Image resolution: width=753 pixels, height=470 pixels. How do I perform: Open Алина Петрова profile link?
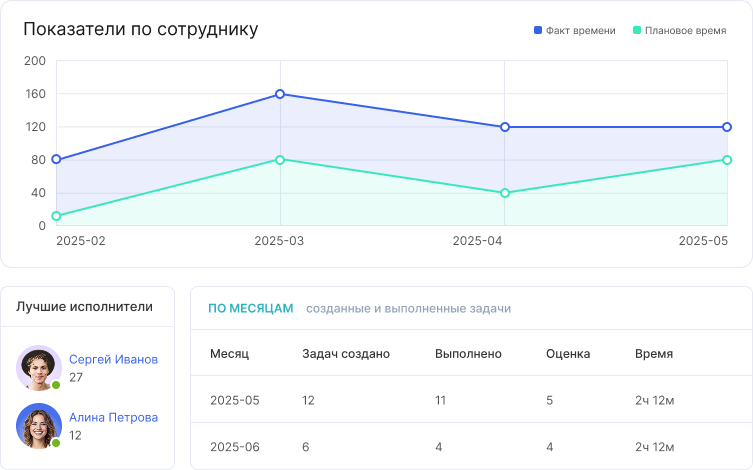pyautogui.click(x=113, y=418)
